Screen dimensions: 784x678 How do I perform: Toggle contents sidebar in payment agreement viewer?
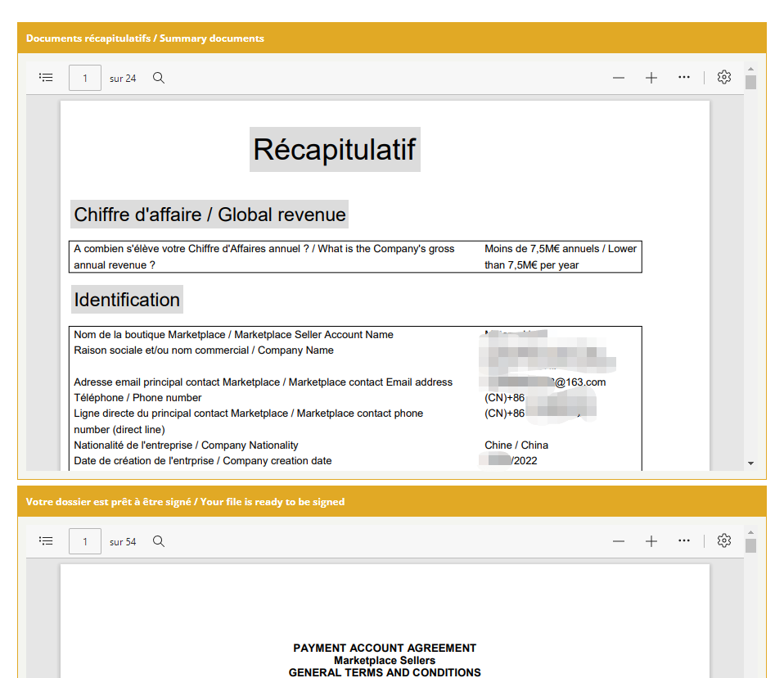[x=47, y=541]
